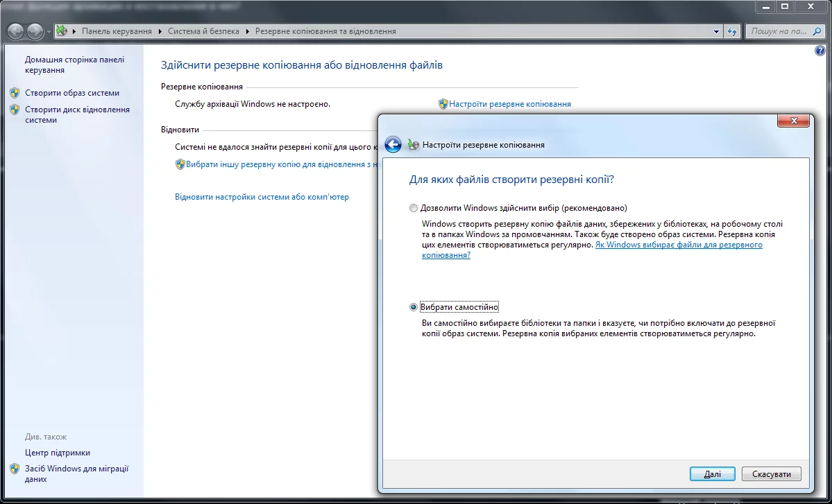Select 'Дозволити Windows здійснити вибір' radio button

[x=414, y=208]
